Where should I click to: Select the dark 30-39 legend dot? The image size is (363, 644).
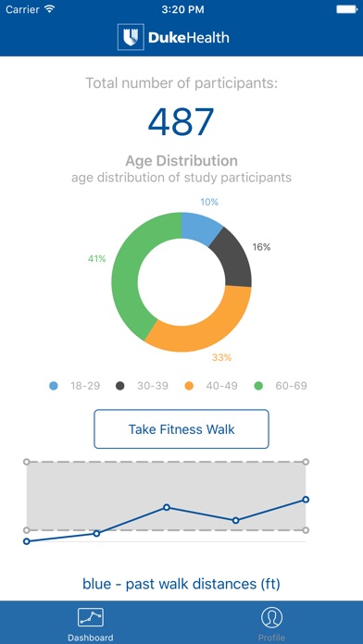point(120,386)
